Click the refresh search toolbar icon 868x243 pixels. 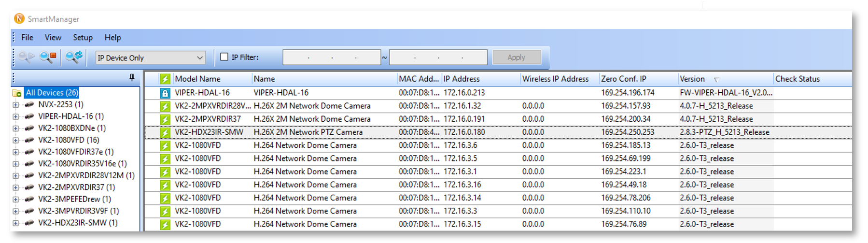[x=74, y=57]
